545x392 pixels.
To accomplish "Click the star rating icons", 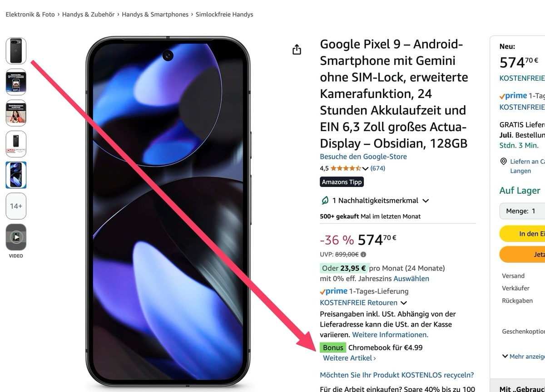I will click(x=346, y=168).
